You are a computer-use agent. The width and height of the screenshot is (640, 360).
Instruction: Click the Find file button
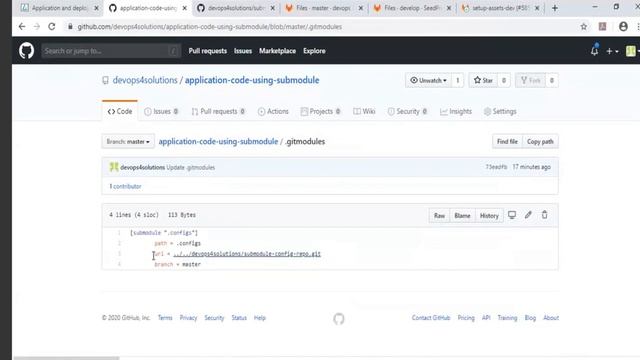[x=507, y=142]
